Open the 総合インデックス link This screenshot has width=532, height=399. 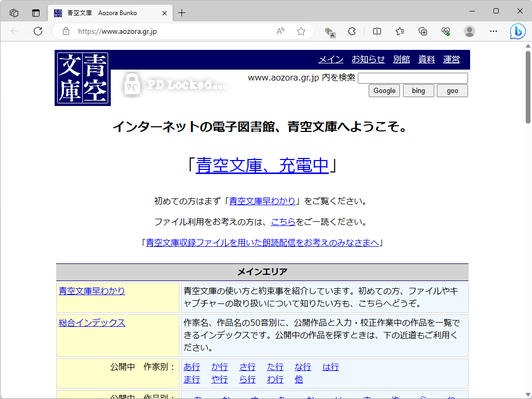pyautogui.click(x=92, y=322)
